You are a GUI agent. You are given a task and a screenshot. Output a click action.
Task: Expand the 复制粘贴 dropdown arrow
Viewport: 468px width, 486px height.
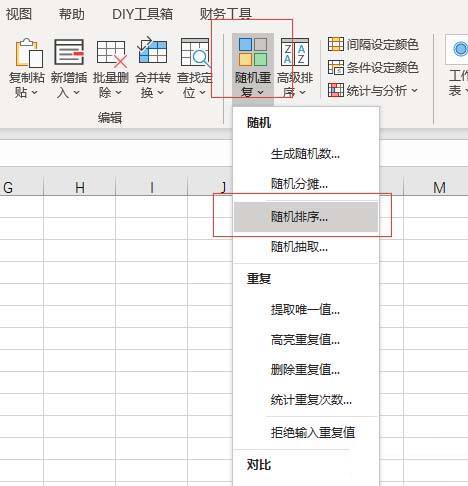pos(34,92)
